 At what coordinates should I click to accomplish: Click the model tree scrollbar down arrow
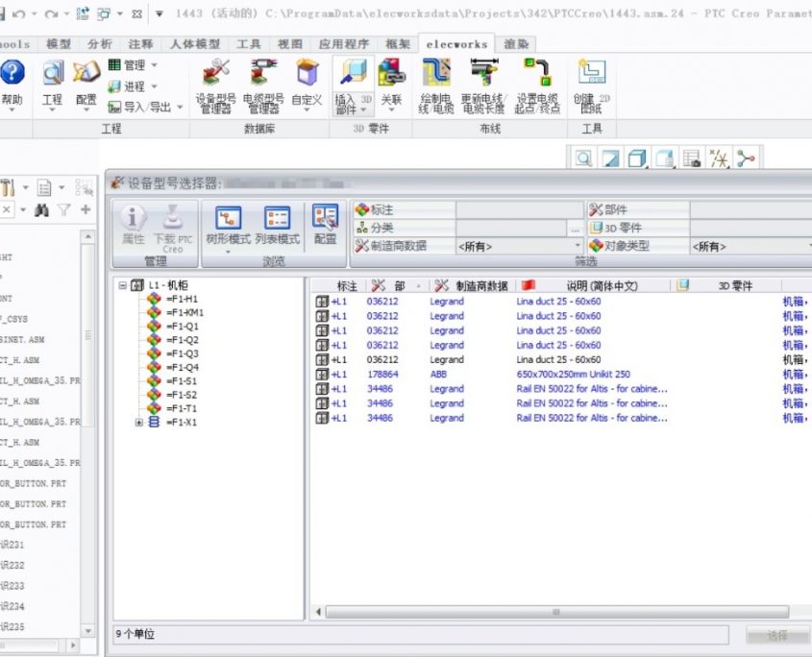tap(88, 631)
